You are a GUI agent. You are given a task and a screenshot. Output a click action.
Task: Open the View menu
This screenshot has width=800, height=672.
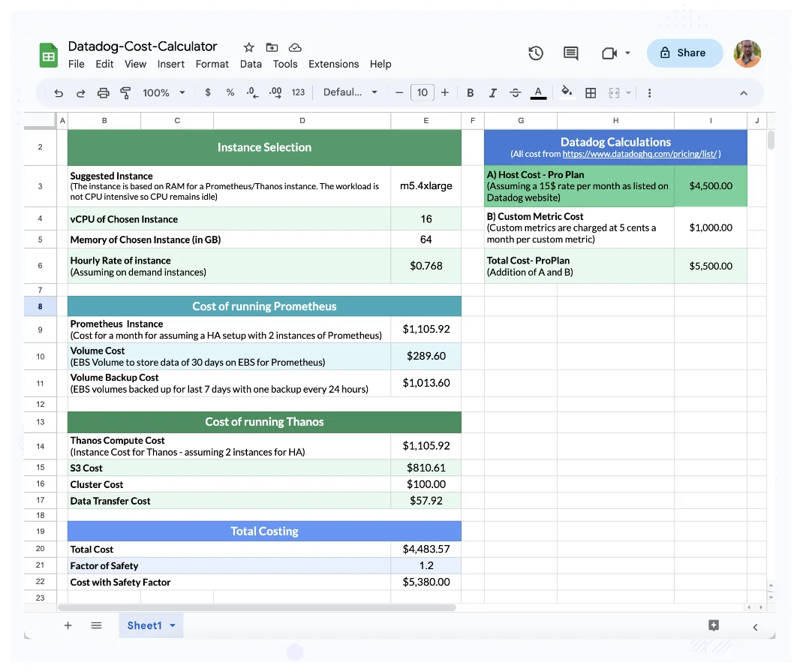pyautogui.click(x=135, y=64)
